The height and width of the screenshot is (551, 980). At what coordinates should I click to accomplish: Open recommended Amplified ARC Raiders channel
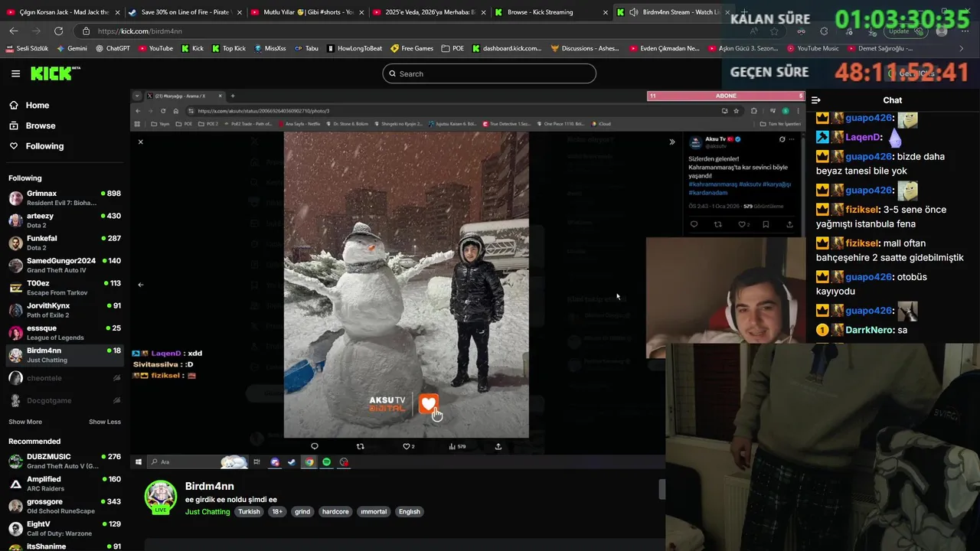click(x=65, y=484)
